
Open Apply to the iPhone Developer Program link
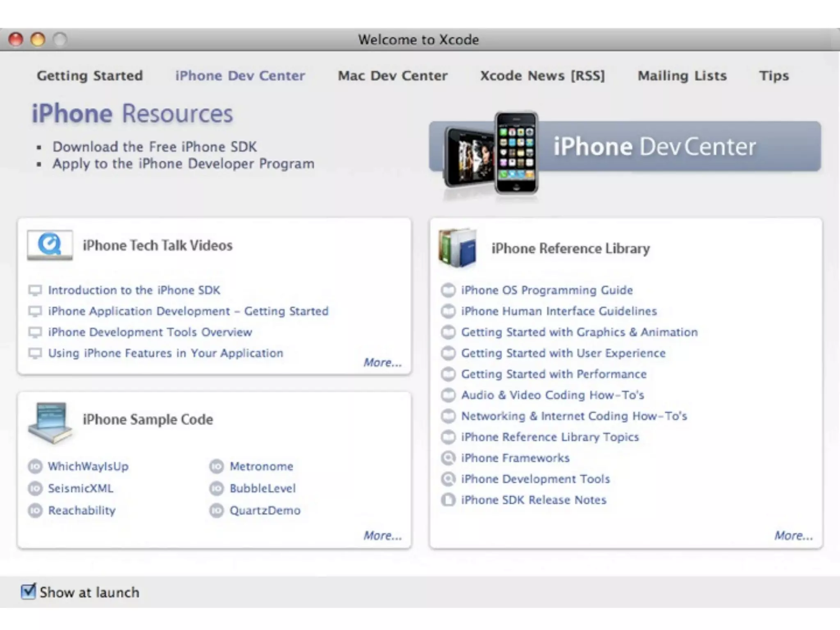pos(183,164)
